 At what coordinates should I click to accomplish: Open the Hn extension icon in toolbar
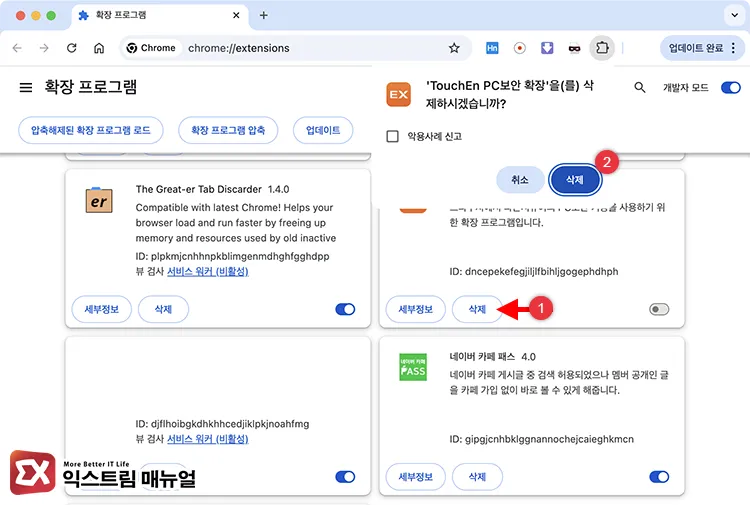492,48
